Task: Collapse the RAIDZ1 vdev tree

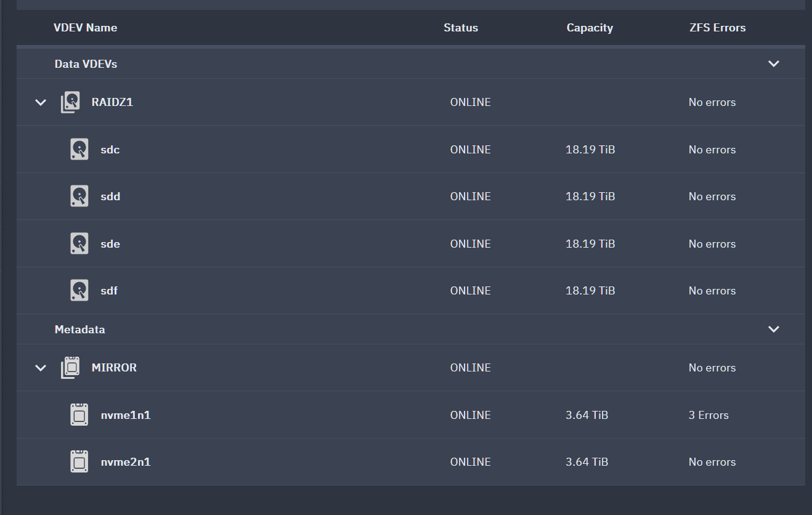Action: pos(41,102)
